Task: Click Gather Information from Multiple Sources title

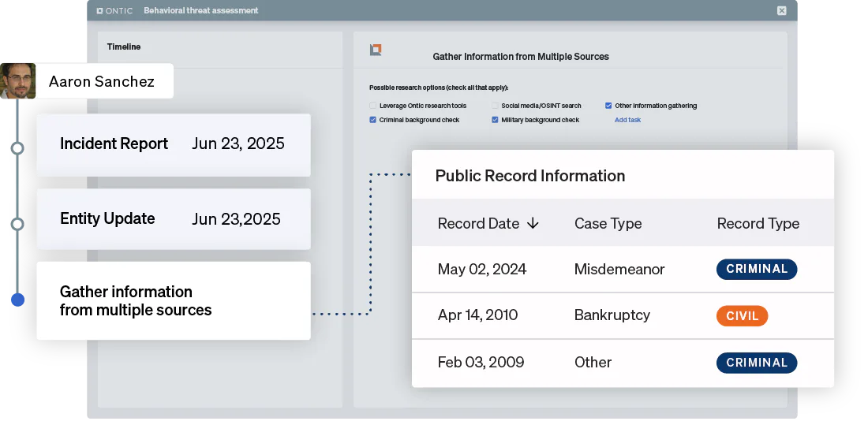Action: pyautogui.click(x=520, y=57)
